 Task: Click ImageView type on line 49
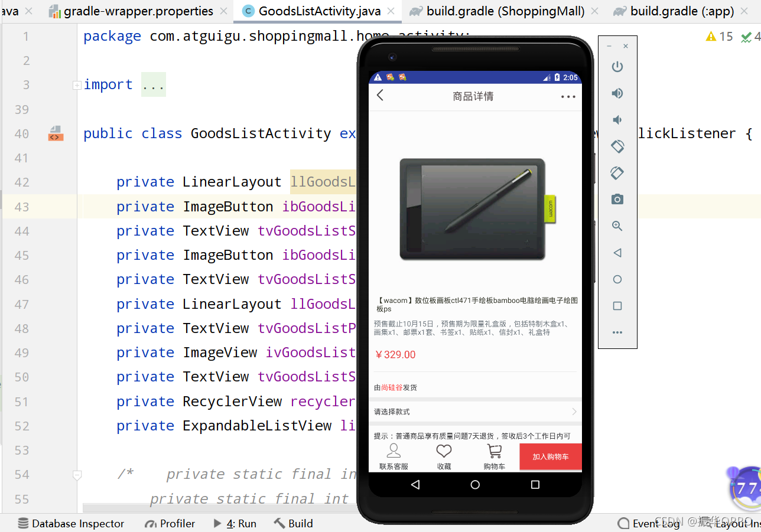click(220, 353)
